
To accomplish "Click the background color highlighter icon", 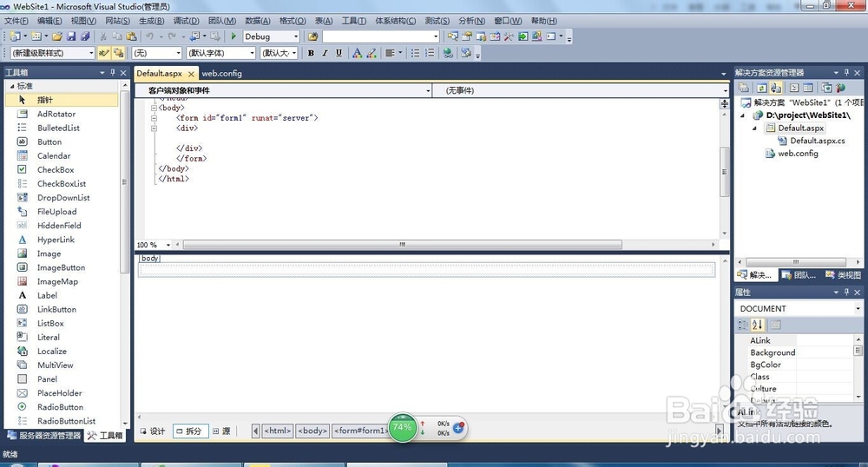I will tap(372, 53).
